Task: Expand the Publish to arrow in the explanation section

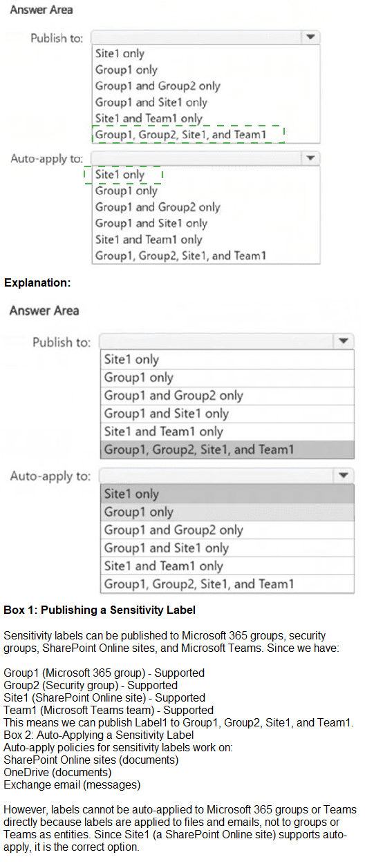Action: click(x=343, y=341)
